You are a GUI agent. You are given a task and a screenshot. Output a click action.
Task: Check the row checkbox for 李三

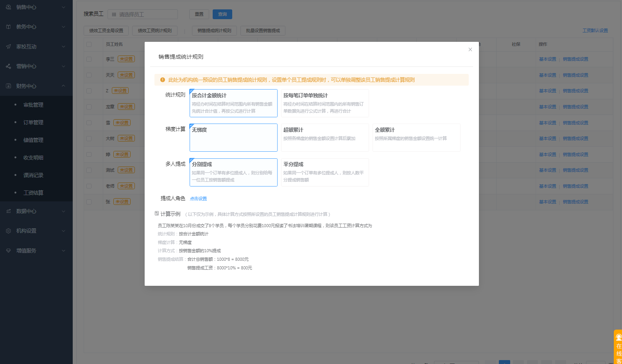coord(89,59)
